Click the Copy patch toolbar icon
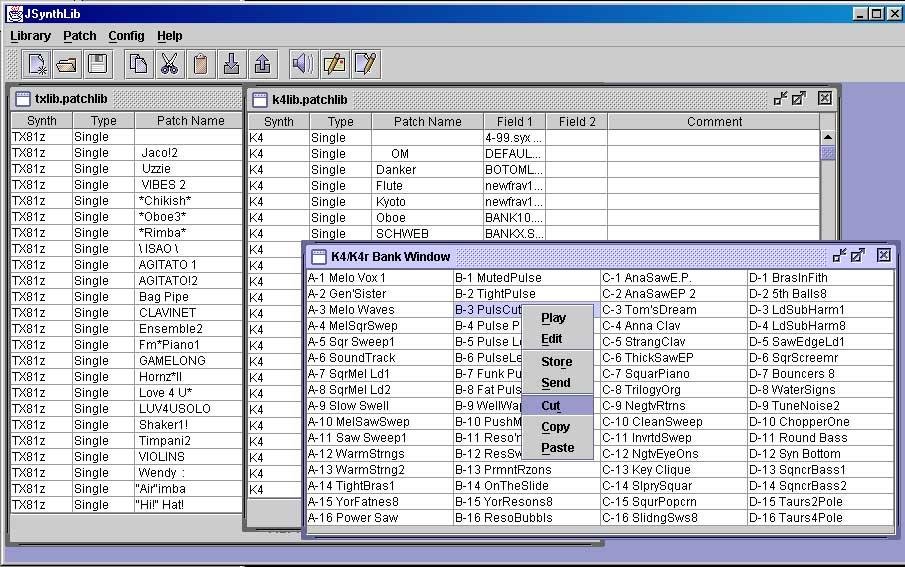Image resolution: width=905 pixels, height=567 pixels. tap(139, 64)
